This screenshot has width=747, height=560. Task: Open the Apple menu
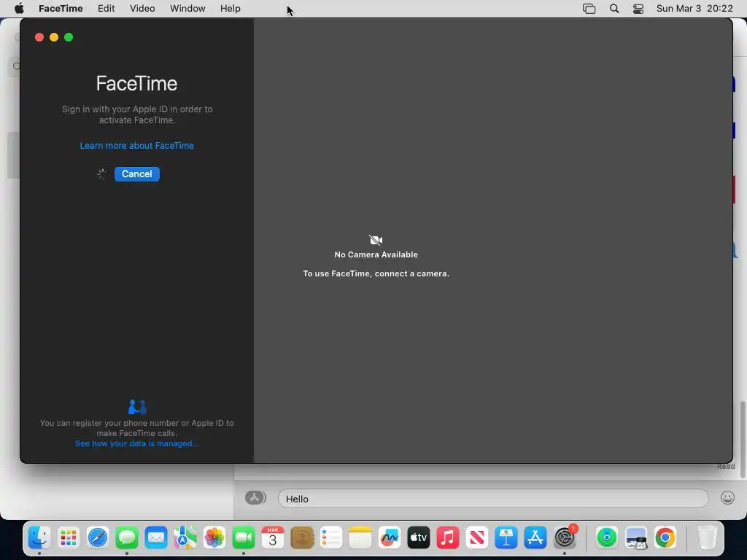coord(19,9)
